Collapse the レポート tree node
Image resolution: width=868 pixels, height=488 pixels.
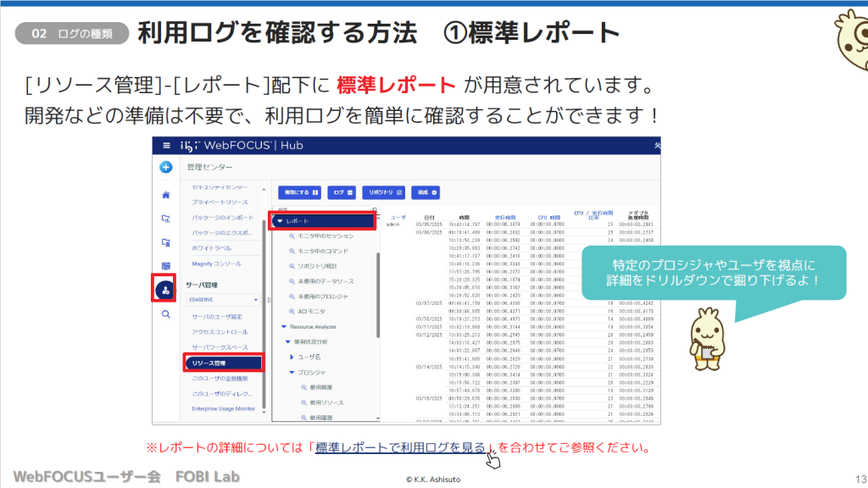pos(280,221)
